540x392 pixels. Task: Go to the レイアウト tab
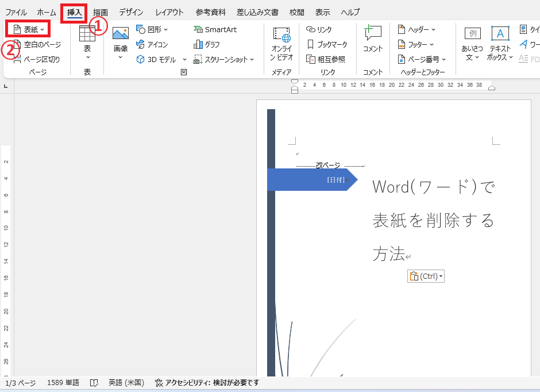(169, 13)
